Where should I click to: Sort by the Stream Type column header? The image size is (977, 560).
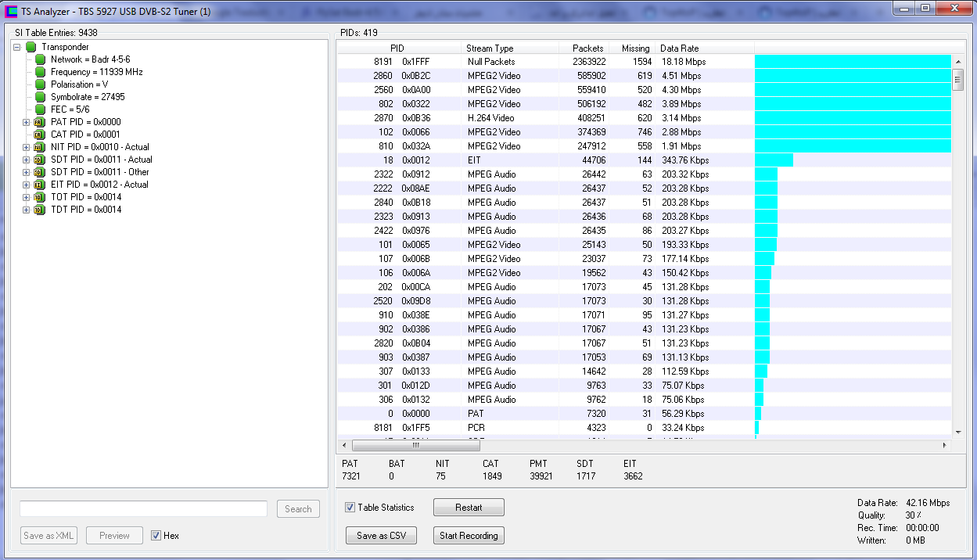coord(490,48)
